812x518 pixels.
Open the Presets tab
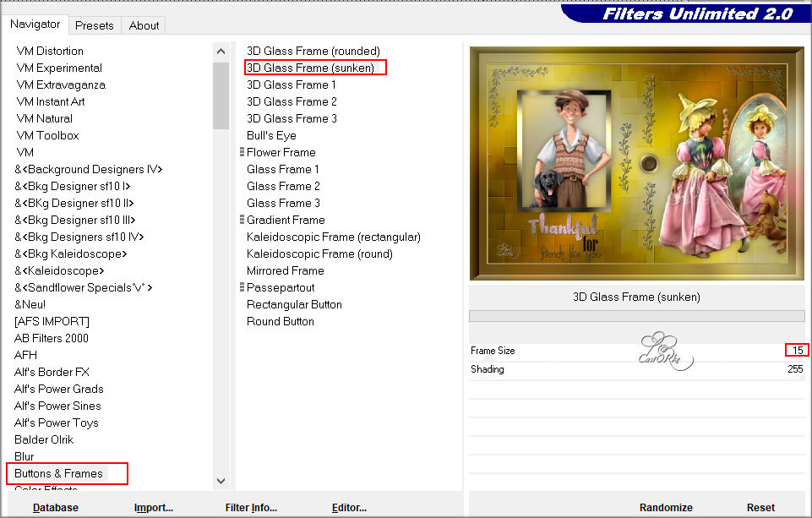tap(95, 25)
